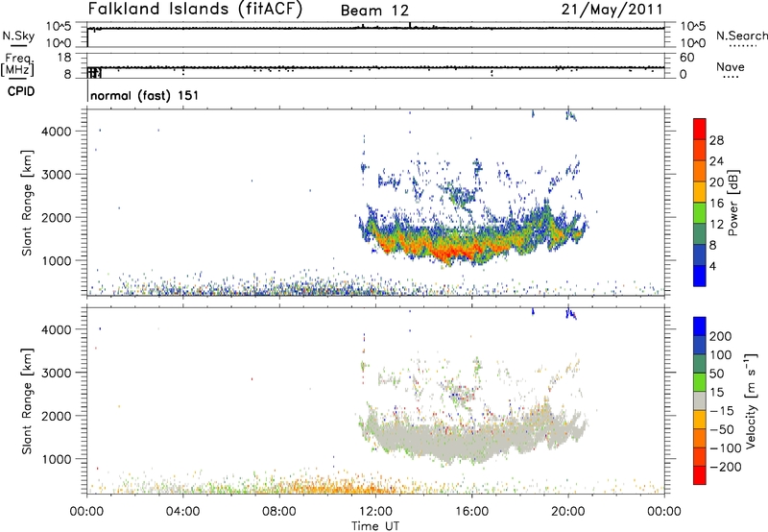Click the "N.Search" legend label
Viewport: 768px width, 532px height.
click(742, 36)
